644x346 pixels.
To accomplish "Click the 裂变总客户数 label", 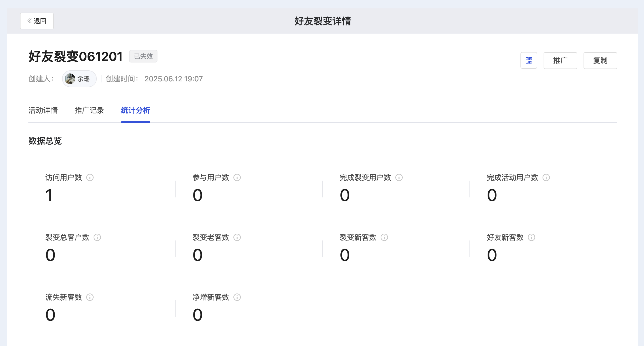I will coord(67,238).
